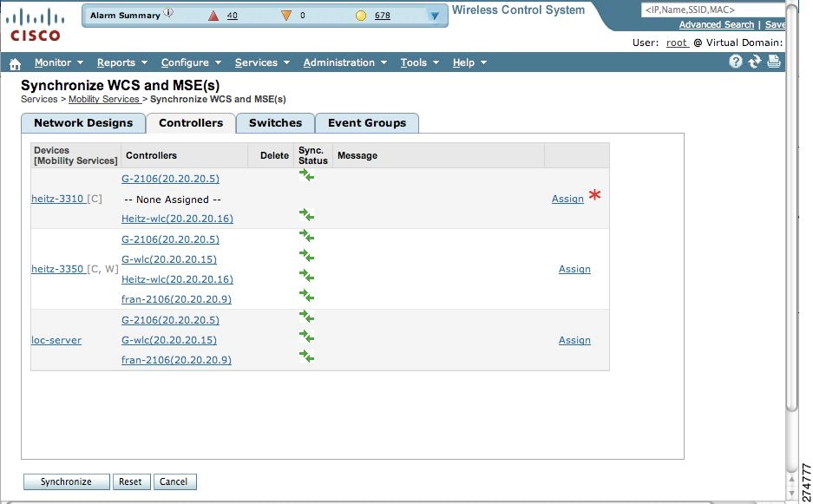Image resolution: width=813 pixels, height=504 pixels.
Task: Click sync status icon for heitz-3350 Heitz-wlc
Action: 306,277
